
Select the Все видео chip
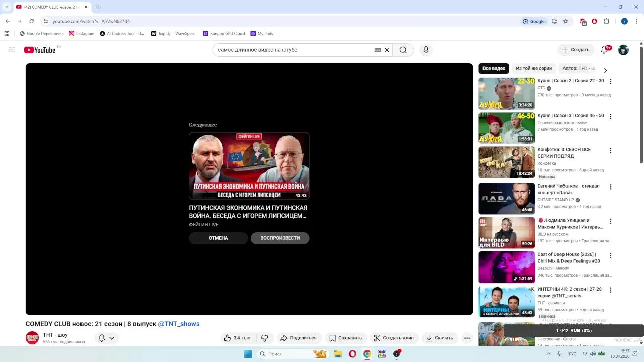[494, 68]
